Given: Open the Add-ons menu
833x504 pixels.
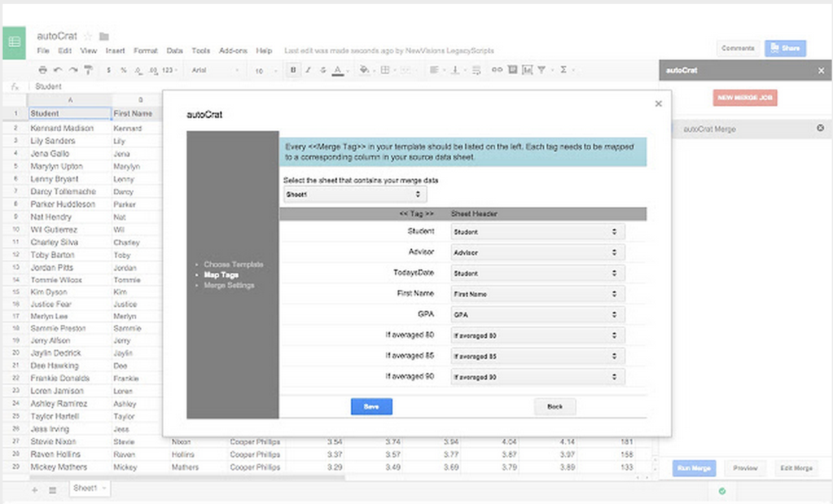Looking at the screenshot, I should tap(233, 51).
